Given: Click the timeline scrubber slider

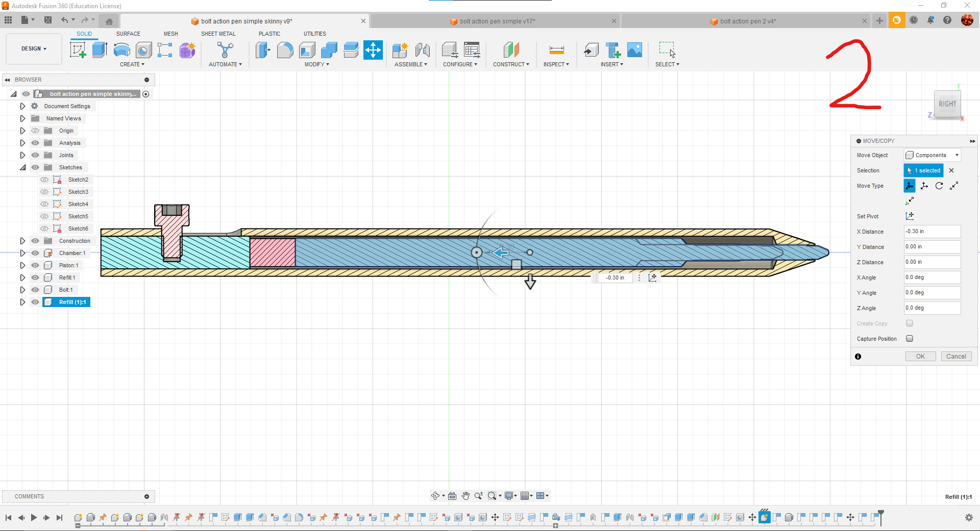Looking at the screenshot, I should 78,525.
